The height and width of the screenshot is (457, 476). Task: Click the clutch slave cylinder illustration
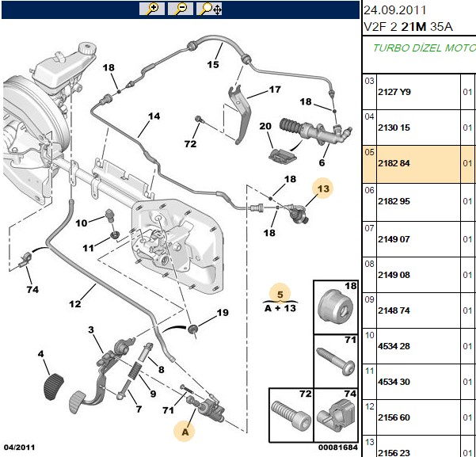(316, 131)
